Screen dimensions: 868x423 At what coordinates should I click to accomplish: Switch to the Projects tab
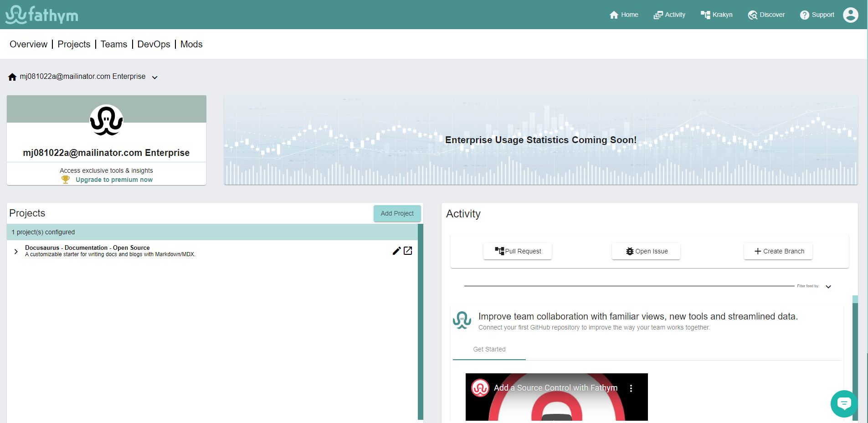click(x=74, y=44)
